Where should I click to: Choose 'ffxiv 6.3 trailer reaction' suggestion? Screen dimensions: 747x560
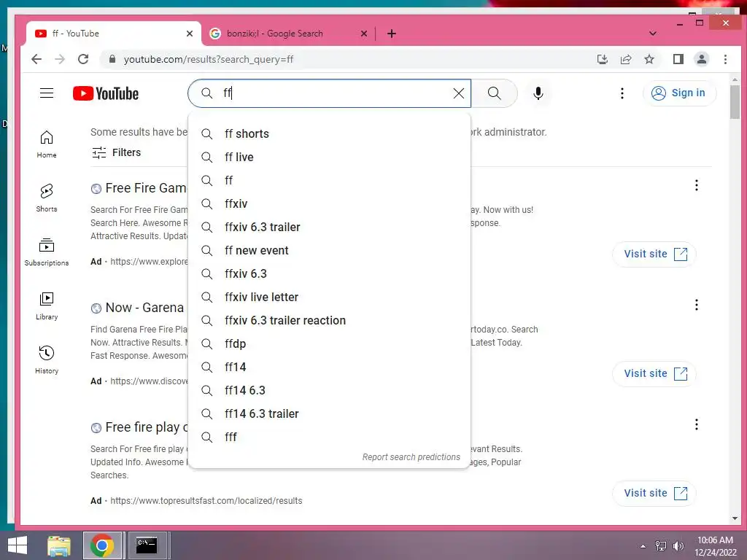[330, 321]
